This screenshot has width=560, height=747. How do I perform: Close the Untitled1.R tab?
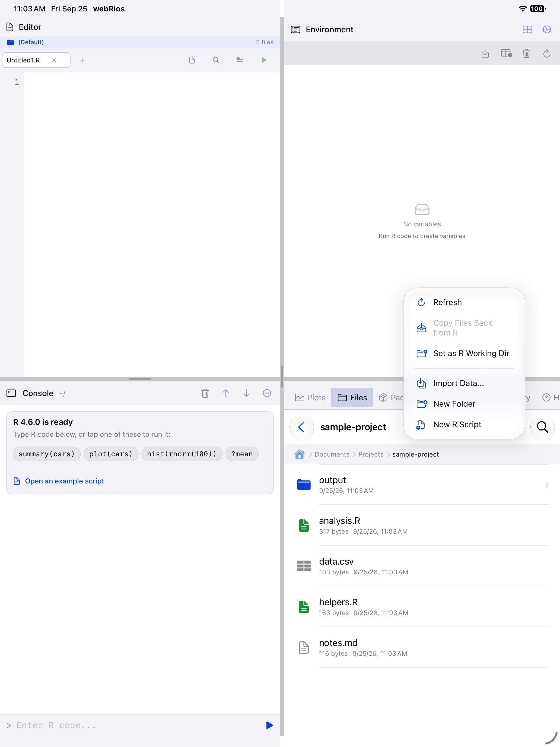[x=54, y=60]
